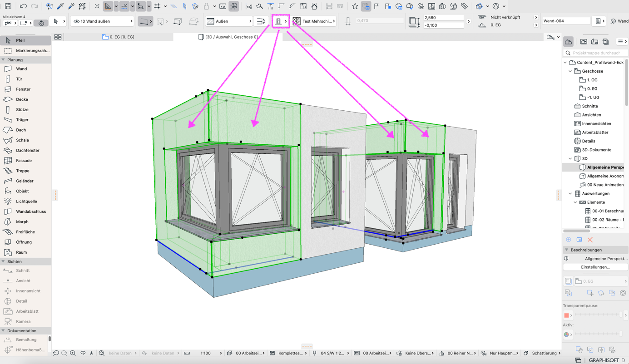629x364 pixels.
Task: Toggle the guide lines button in top toolbar
Action: coord(108,6)
